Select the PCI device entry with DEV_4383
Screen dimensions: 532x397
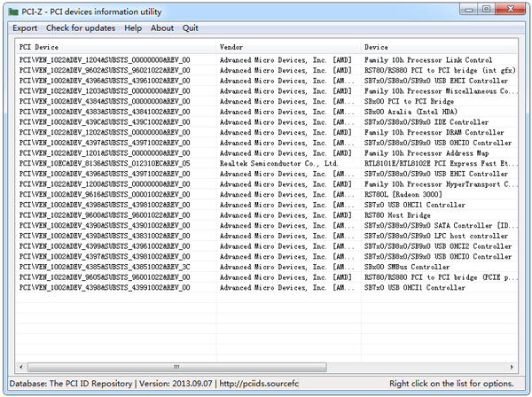[105, 112]
